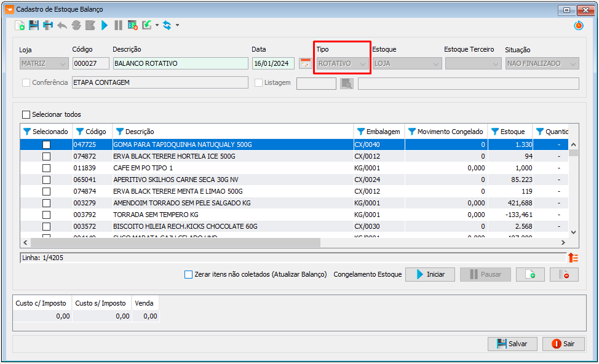Tick the checkbox for item 074872
The height and width of the screenshot is (364, 599).
(x=46, y=157)
